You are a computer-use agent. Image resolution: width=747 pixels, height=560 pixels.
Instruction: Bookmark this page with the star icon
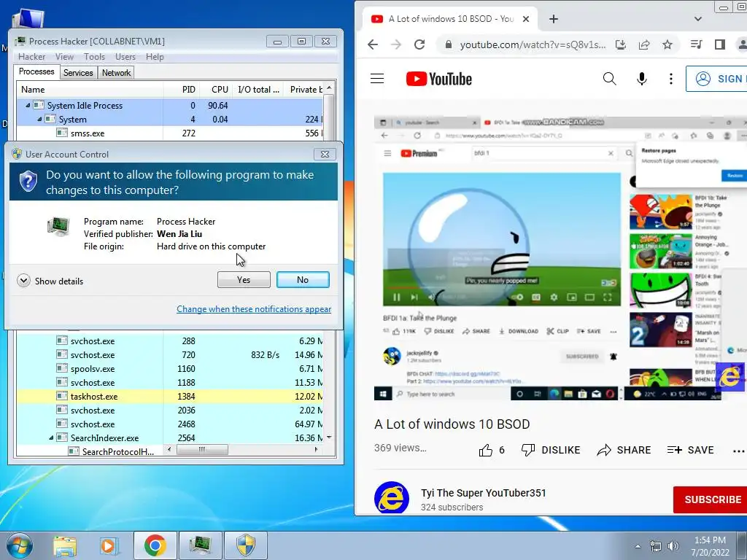(x=667, y=44)
